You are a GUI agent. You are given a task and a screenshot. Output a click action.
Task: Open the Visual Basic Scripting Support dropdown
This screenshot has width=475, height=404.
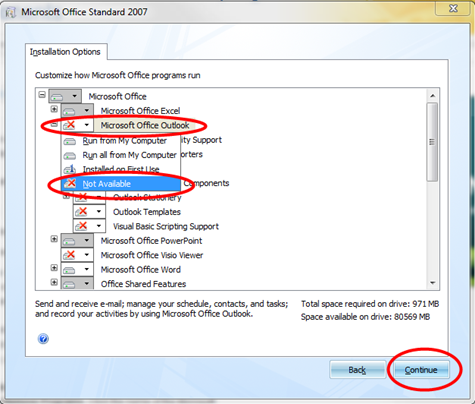[x=89, y=226]
